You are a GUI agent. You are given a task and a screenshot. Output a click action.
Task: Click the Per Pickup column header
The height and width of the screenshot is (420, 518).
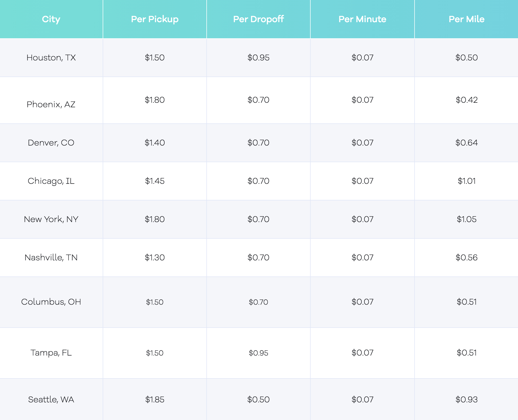click(x=155, y=19)
